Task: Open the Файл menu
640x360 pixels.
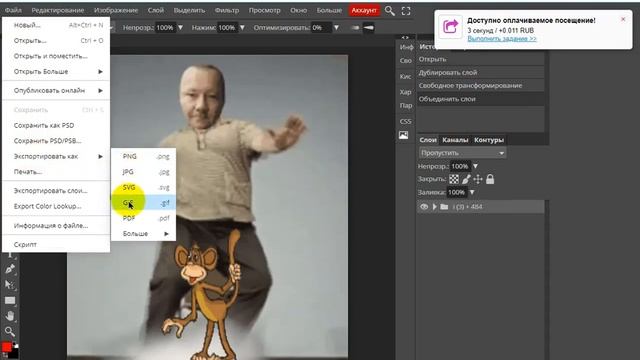Action: pos(13,10)
